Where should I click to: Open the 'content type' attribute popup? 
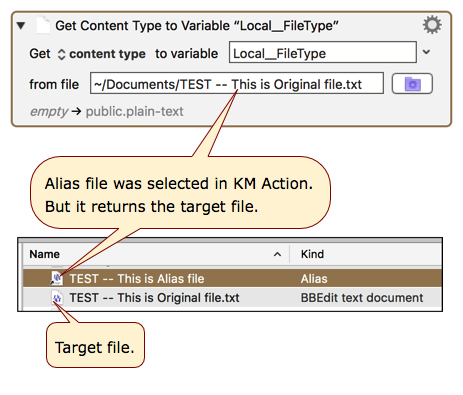point(103,54)
